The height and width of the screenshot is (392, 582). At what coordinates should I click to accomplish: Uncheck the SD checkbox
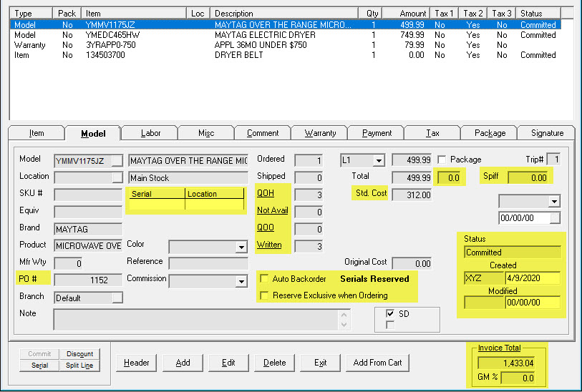389,313
